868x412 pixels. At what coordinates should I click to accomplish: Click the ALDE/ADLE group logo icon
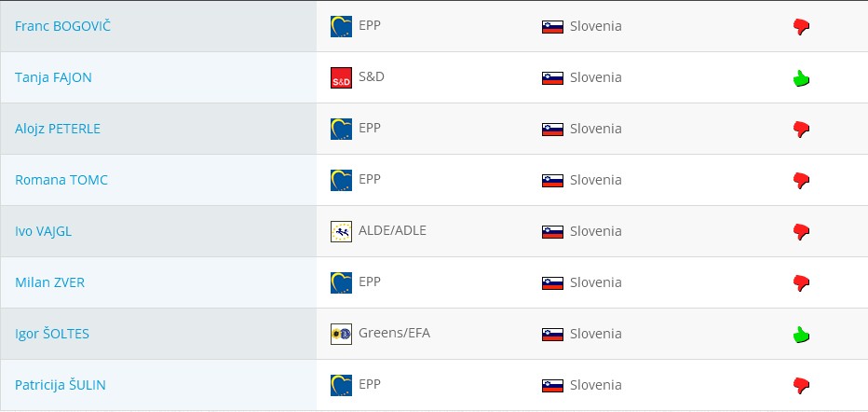[x=341, y=231]
